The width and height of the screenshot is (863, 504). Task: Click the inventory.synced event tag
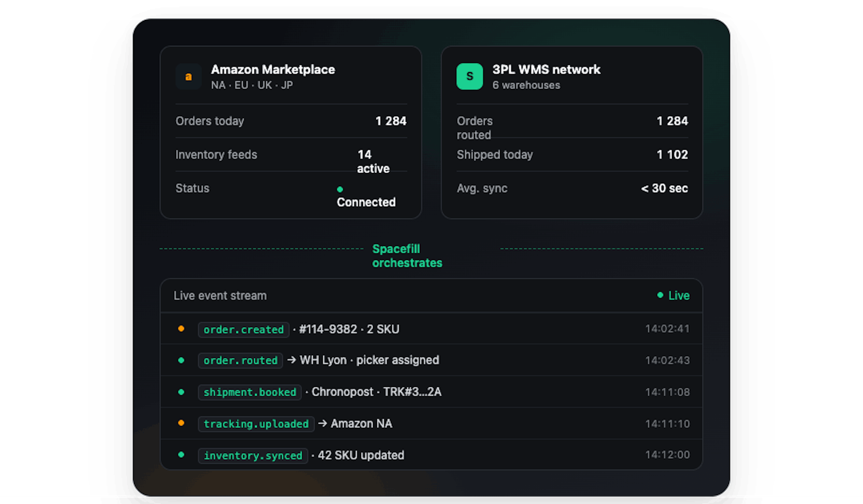(x=253, y=456)
